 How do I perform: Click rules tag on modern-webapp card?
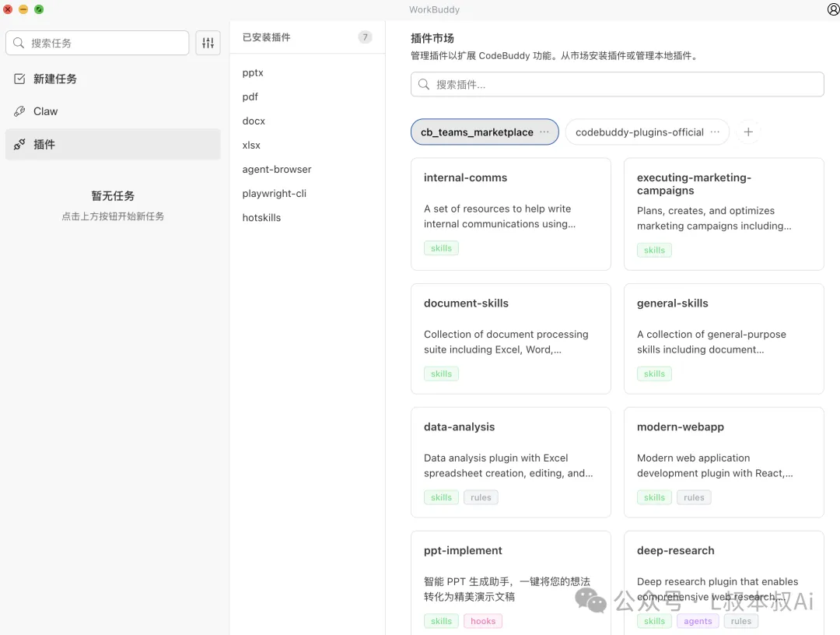pyautogui.click(x=694, y=497)
